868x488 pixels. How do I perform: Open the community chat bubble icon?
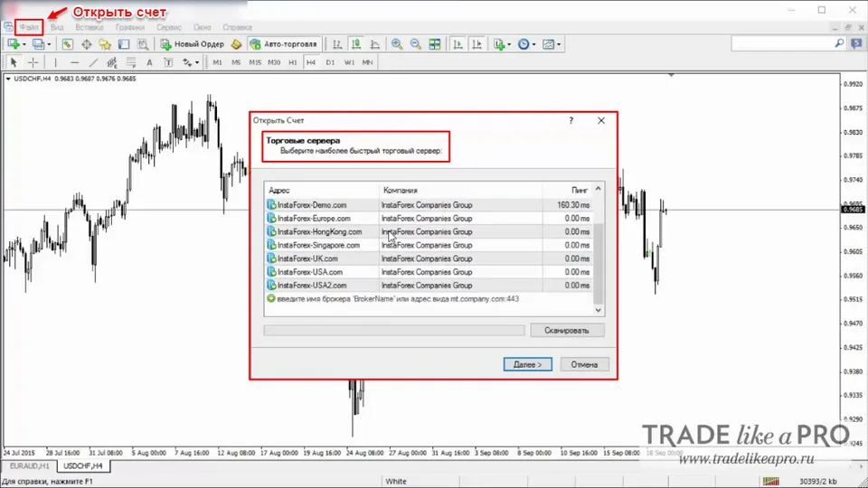(x=856, y=43)
